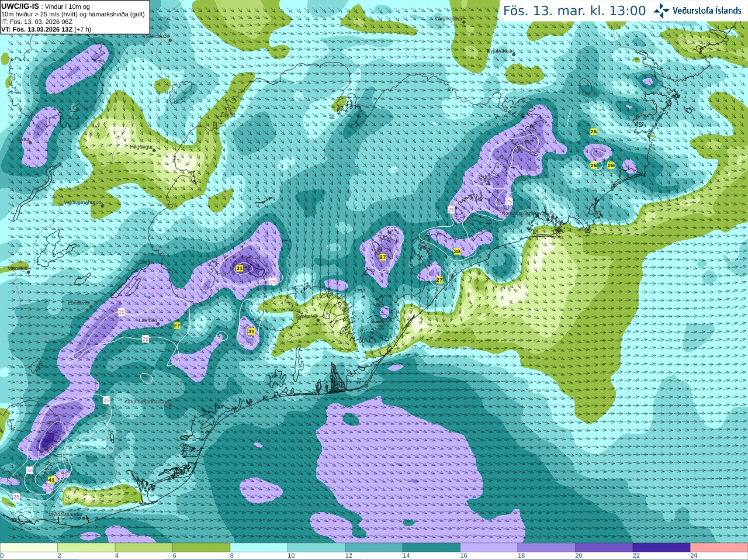Pick the 4–6 m/s legend swatch
The height and width of the screenshot is (560, 748).
(x=144, y=548)
